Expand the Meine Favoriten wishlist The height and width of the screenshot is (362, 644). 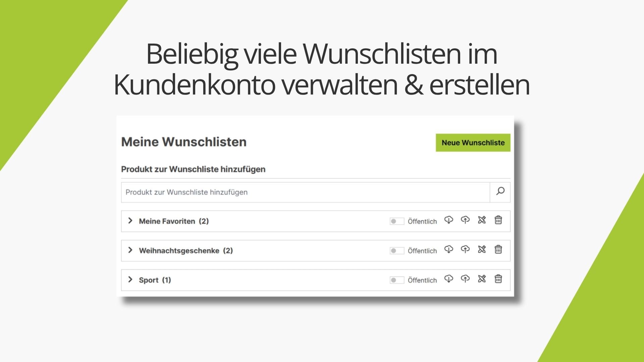coord(130,221)
